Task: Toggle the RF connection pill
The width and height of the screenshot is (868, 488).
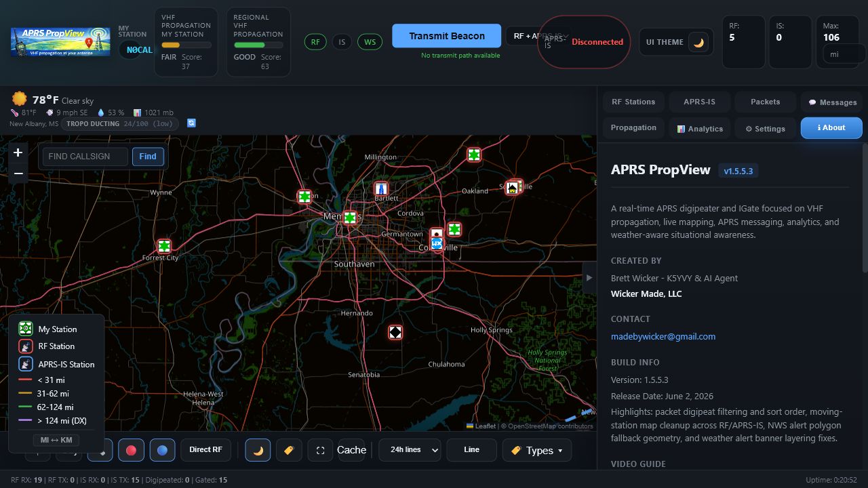Action: click(x=315, y=42)
